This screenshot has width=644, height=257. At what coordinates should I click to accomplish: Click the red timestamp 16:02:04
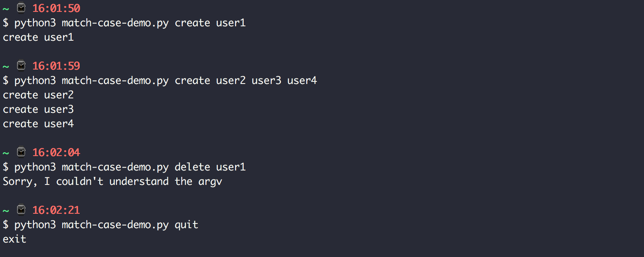[56, 152]
